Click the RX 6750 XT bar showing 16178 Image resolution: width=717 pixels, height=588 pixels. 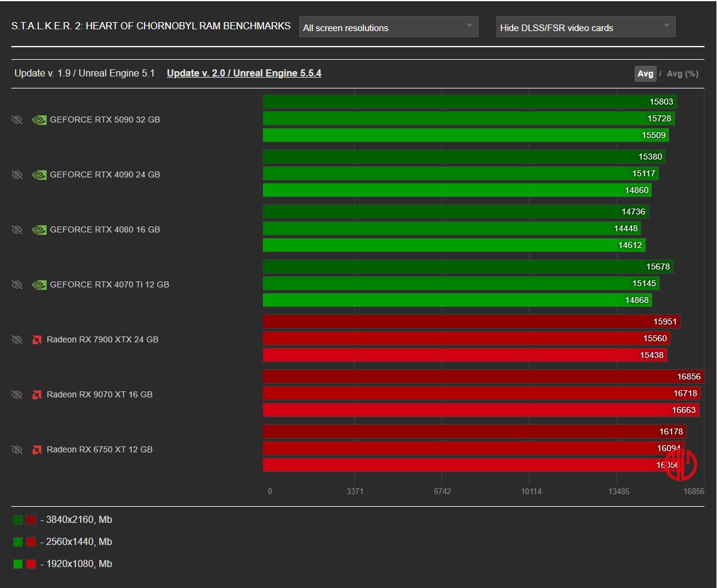[474, 431]
